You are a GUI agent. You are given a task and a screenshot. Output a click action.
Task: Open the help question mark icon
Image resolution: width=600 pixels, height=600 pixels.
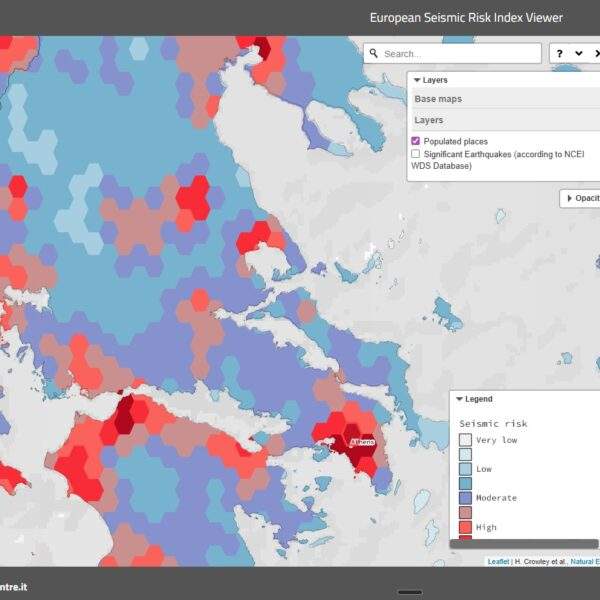560,54
